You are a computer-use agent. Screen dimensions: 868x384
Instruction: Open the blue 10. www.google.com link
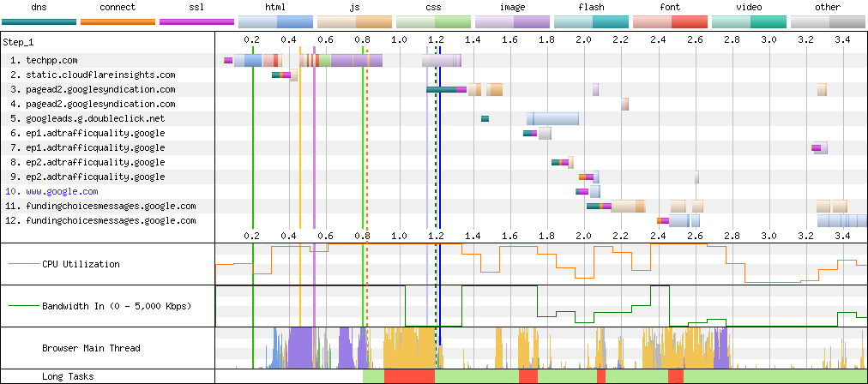coord(51,191)
